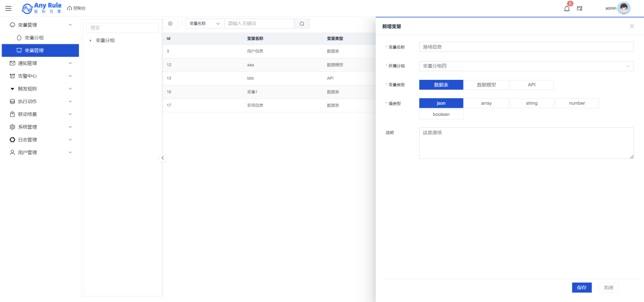Expand the 通知管理 sidebar menu
This screenshot has width=644, height=302.
pos(40,63)
